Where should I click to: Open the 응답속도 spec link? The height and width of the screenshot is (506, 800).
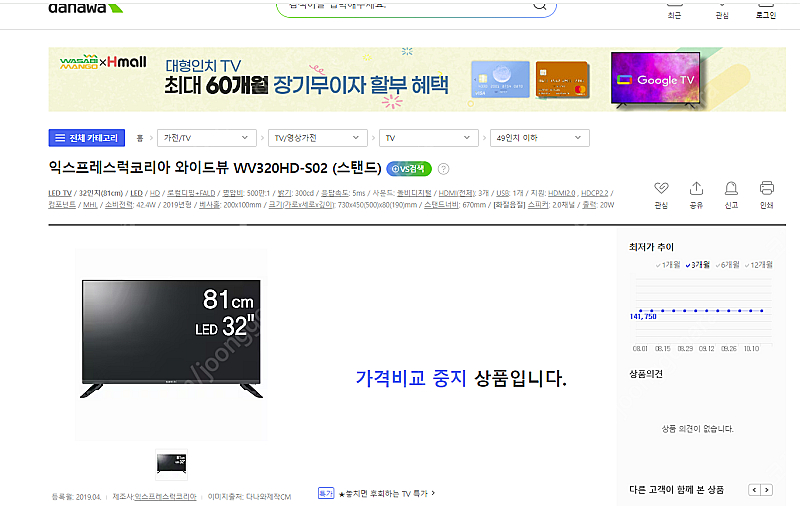[335, 193]
